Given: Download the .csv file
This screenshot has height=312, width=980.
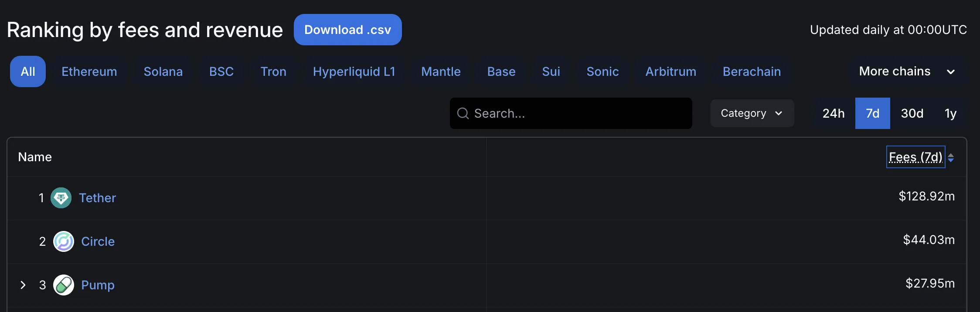Looking at the screenshot, I should tap(348, 30).
